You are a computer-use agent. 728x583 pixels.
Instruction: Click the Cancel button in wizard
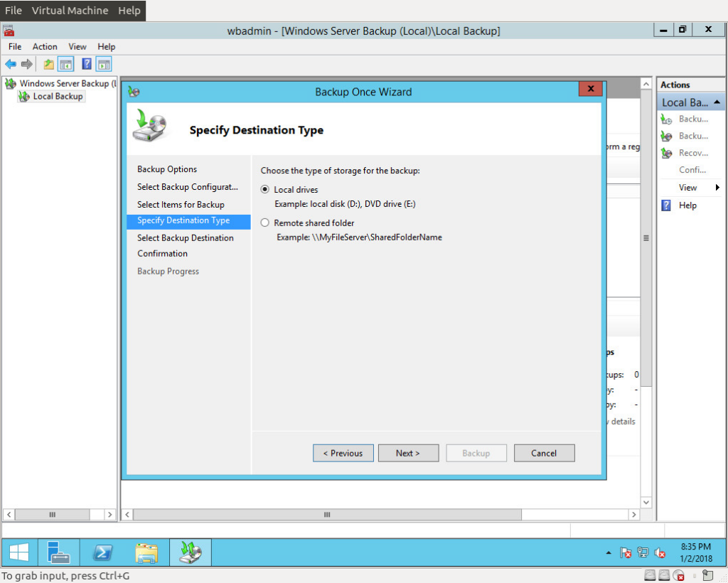544,453
